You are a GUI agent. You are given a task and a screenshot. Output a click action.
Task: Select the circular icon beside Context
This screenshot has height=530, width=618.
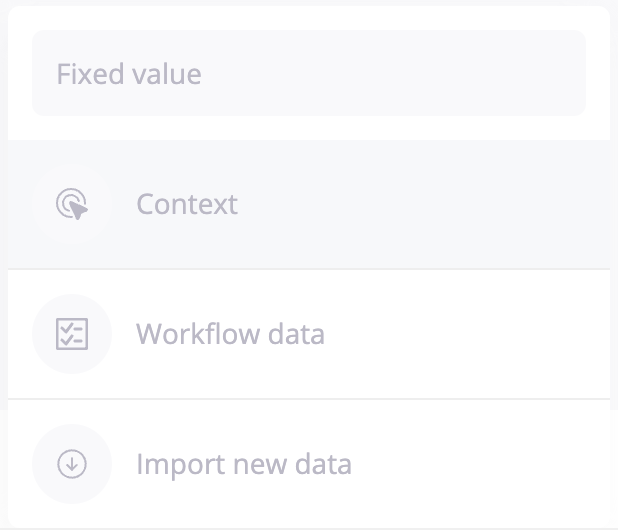click(x=72, y=204)
